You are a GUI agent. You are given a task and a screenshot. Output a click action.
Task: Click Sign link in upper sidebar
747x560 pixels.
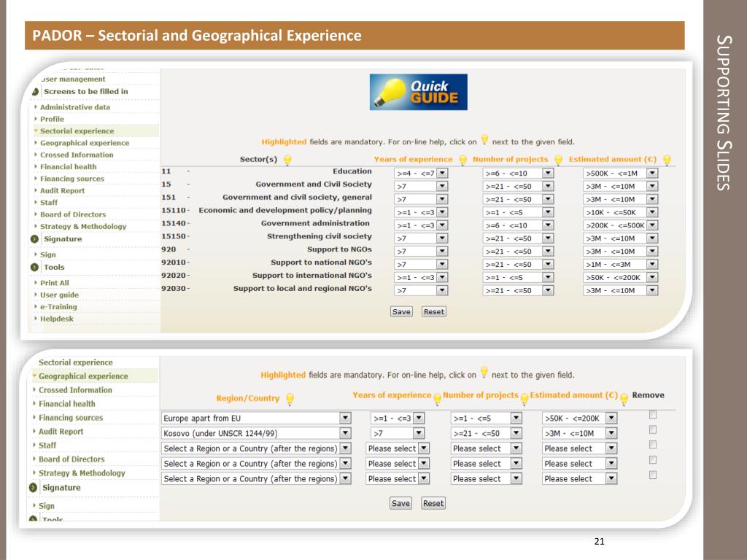[47, 254]
